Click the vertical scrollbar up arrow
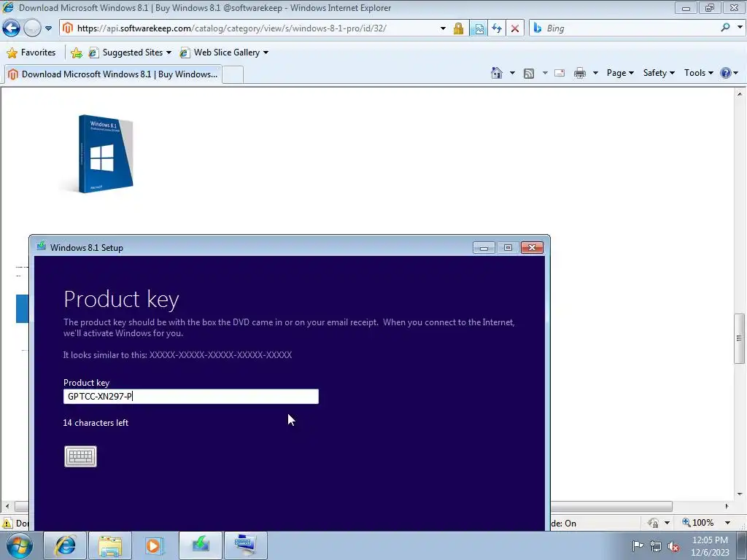The height and width of the screenshot is (560, 747). point(740,94)
